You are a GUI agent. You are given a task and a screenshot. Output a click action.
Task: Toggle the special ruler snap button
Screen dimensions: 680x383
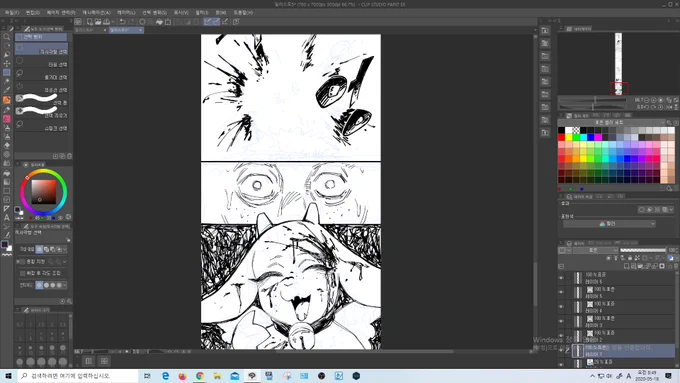(216, 21)
